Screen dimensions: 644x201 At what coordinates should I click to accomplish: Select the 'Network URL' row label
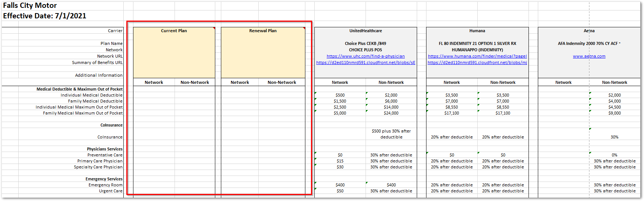pos(110,56)
